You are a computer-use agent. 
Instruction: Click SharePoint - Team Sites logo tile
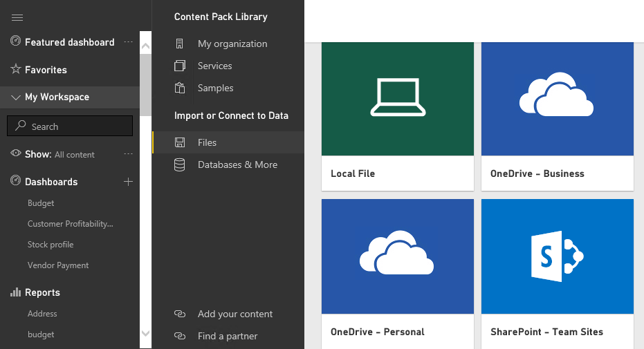[558, 256]
